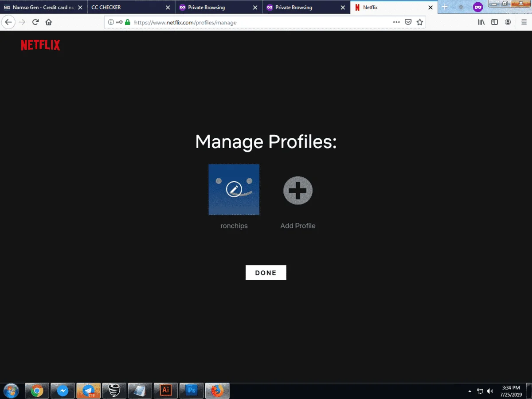Click the network tray icon
This screenshot has width=532, height=399.
480,391
